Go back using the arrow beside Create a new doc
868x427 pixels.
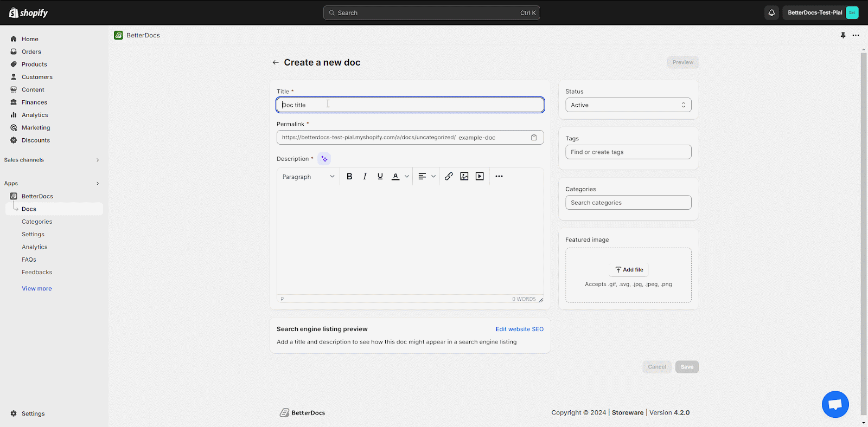pos(276,62)
